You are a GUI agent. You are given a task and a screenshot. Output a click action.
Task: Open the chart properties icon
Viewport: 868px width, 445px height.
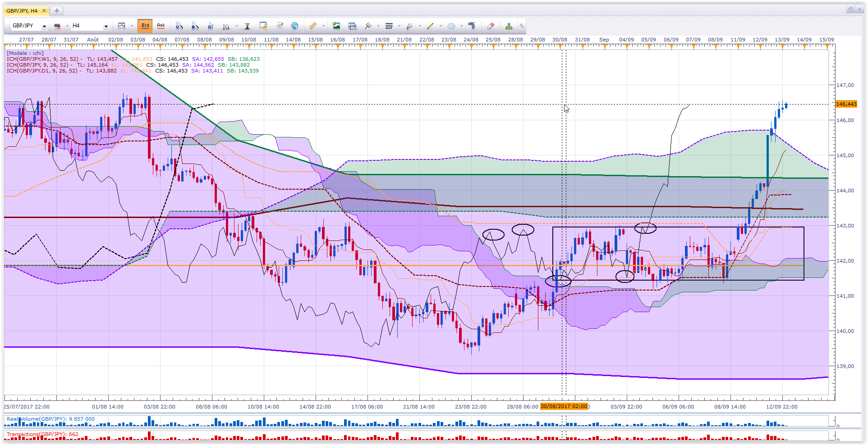coord(263,26)
